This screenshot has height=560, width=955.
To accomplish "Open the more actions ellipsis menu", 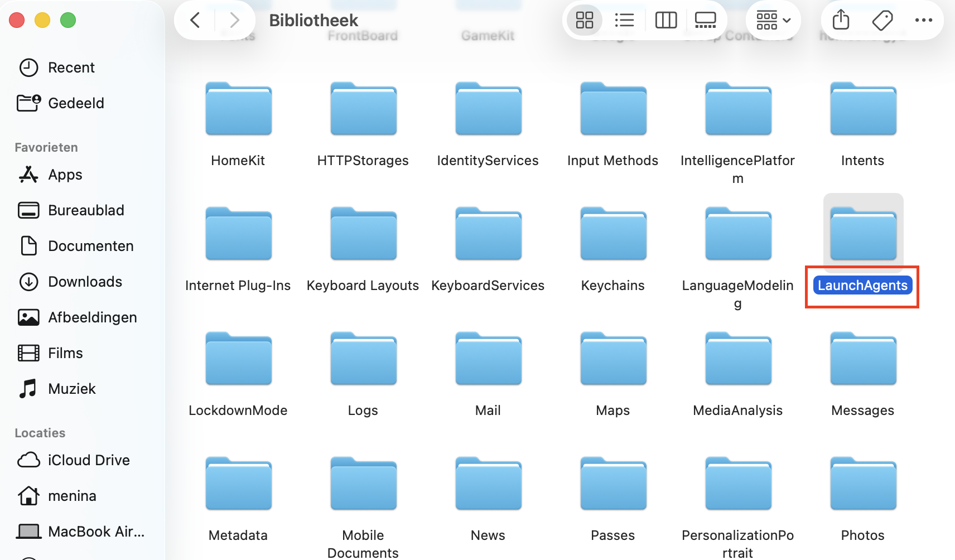I will click(x=923, y=21).
